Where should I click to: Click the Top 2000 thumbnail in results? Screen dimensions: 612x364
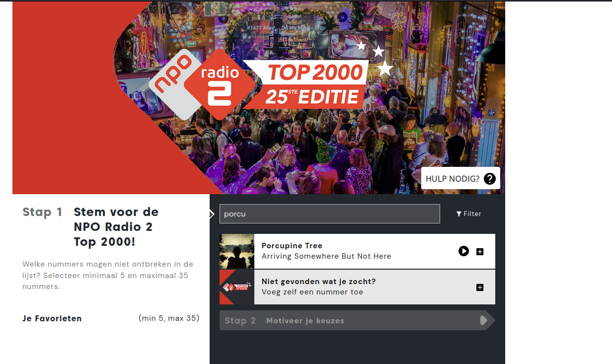click(237, 287)
